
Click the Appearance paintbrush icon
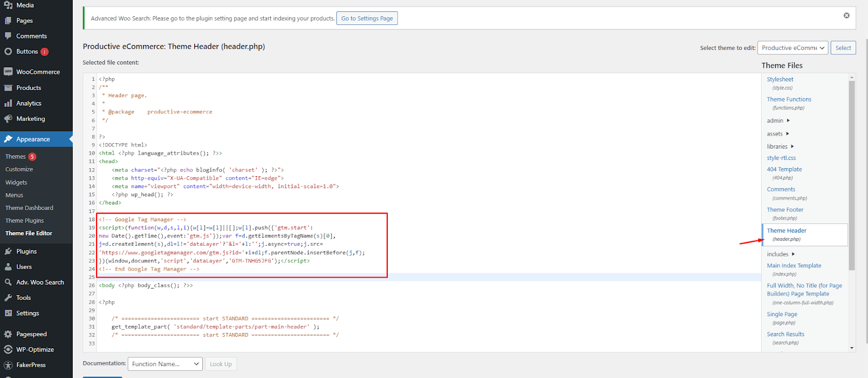[x=8, y=139]
